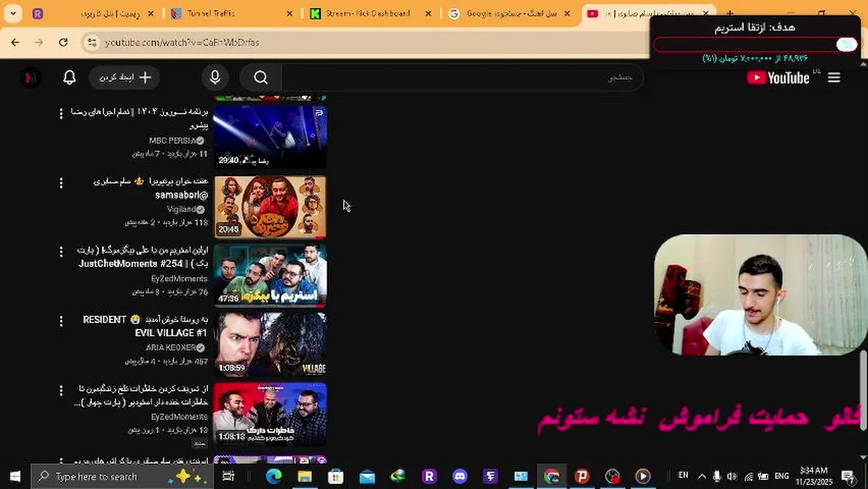Open the YouTube notifications bell
This screenshot has height=489, width=868.
[x=69, y=77]
